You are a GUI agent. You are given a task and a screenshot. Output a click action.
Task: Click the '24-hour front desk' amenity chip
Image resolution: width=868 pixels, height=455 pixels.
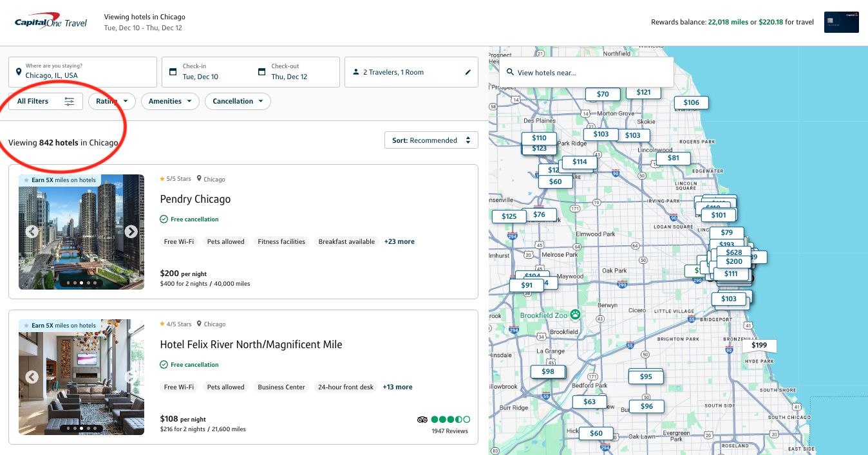coord(346,387)
